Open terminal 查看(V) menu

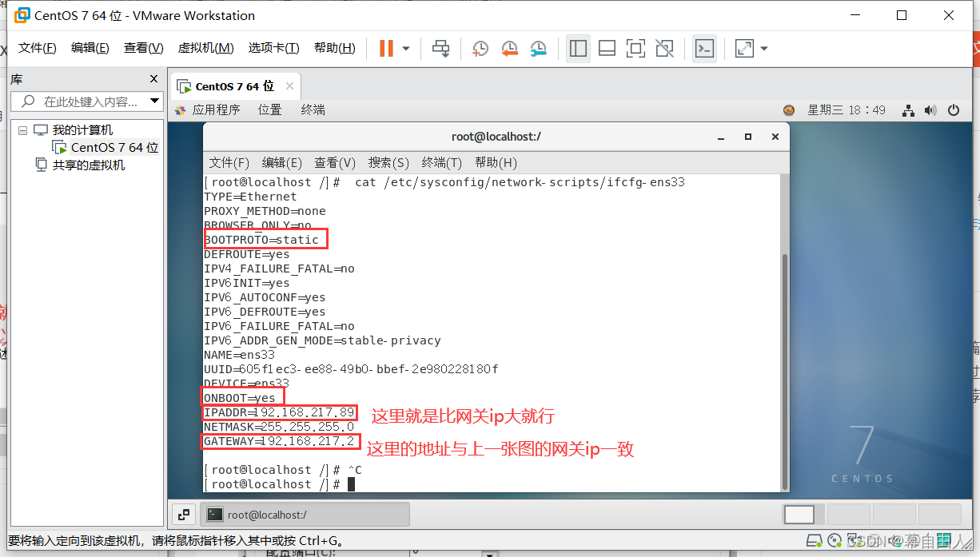[x=335, y=162]
